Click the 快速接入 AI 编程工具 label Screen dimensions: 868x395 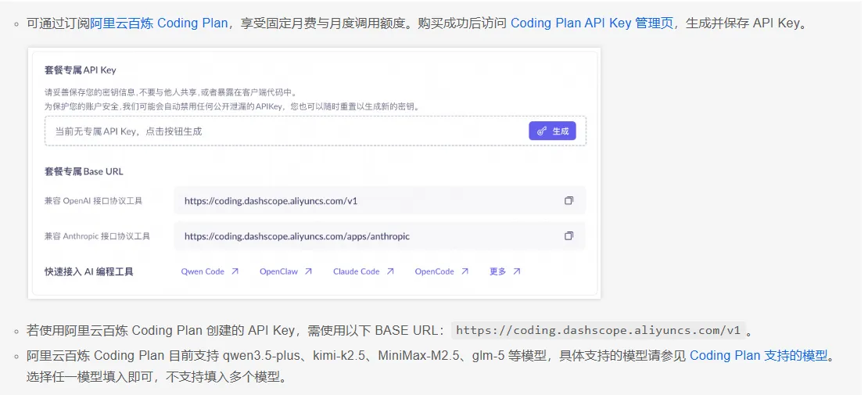(88, 271)
